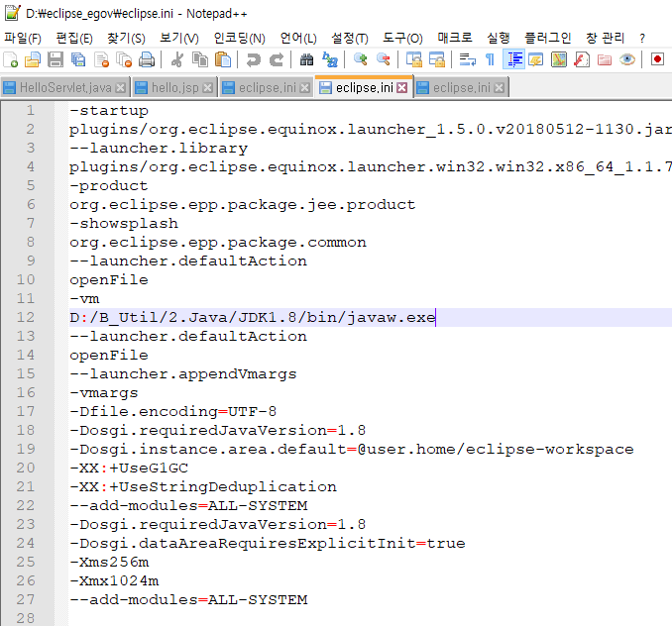The image size is (672, 626).
Task: Close the active eclipse.ini tab with red X
Action: coord(402,88)
